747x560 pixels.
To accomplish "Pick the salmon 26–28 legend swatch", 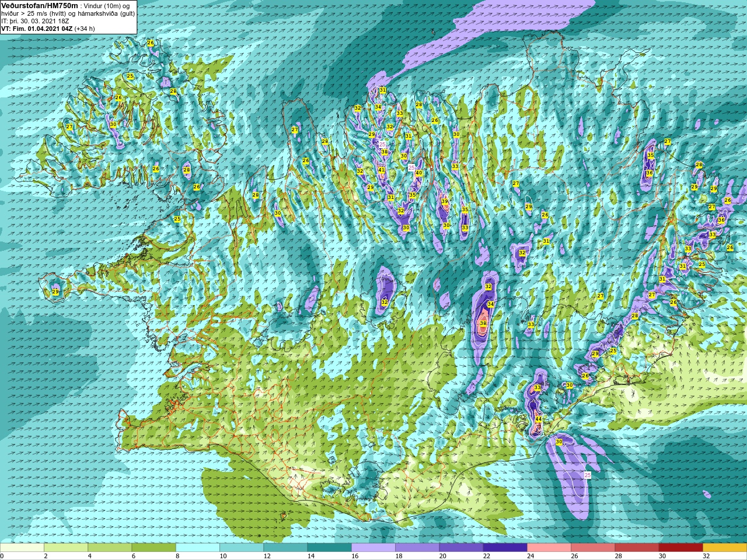I will (593, 548).
